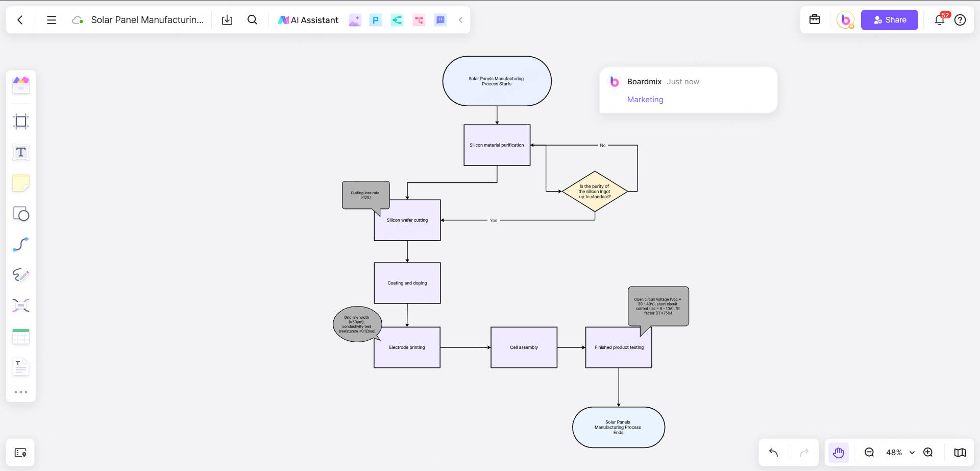Select the Silicon wafer cutting box
The height and width of the screenshot is (471, 980).
(x=407, y=220)
